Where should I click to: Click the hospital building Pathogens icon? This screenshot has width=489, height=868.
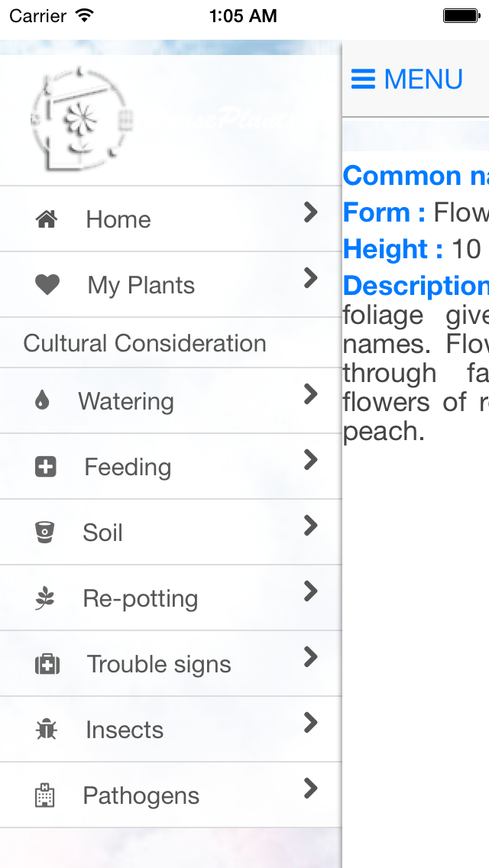coord(45,795)
